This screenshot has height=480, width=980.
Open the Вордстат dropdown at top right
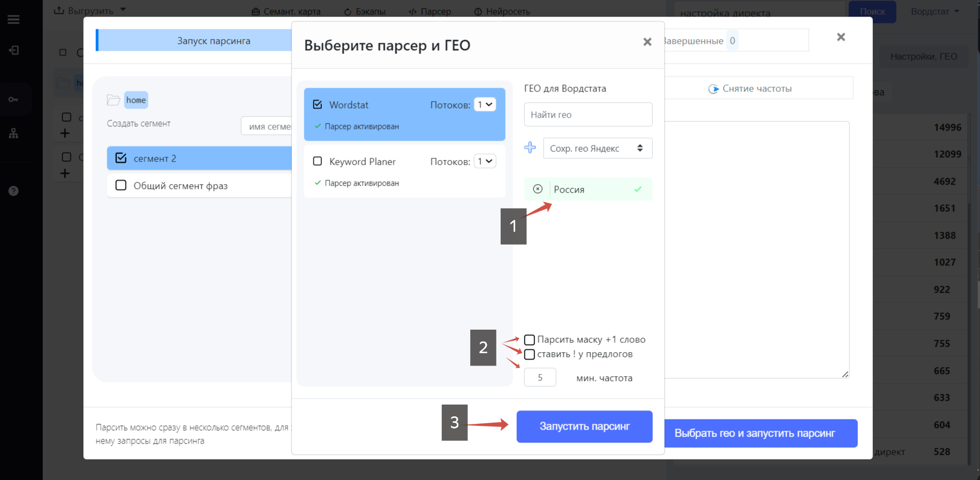(934, 11)
